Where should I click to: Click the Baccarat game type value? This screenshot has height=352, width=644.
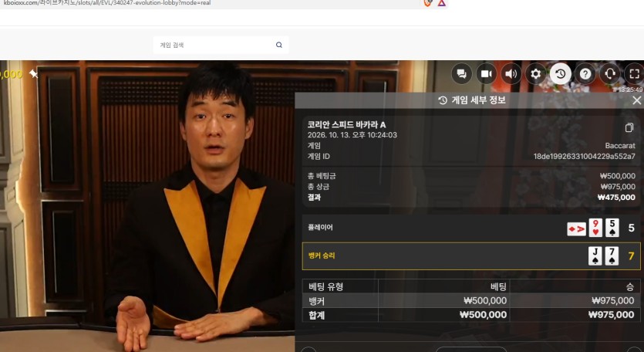(620, 146)
